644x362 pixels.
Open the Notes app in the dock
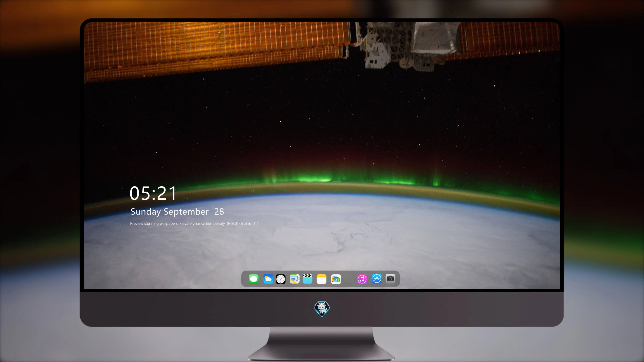321,279
